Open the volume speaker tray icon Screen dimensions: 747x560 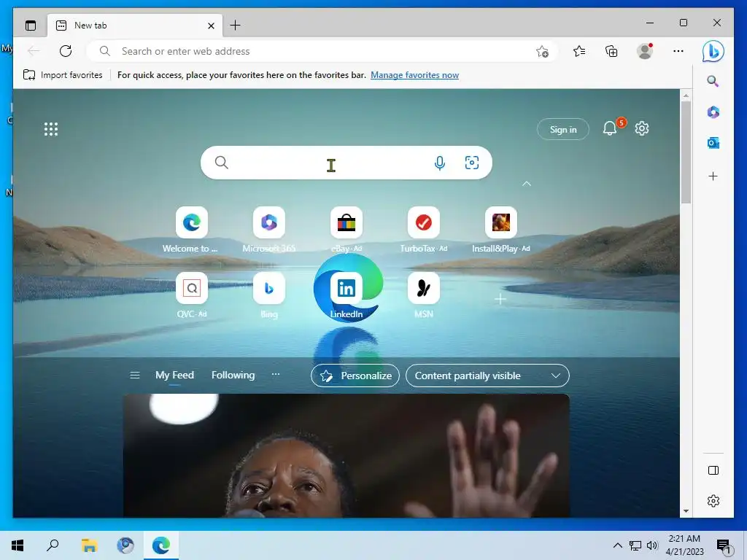coord(652,545)
